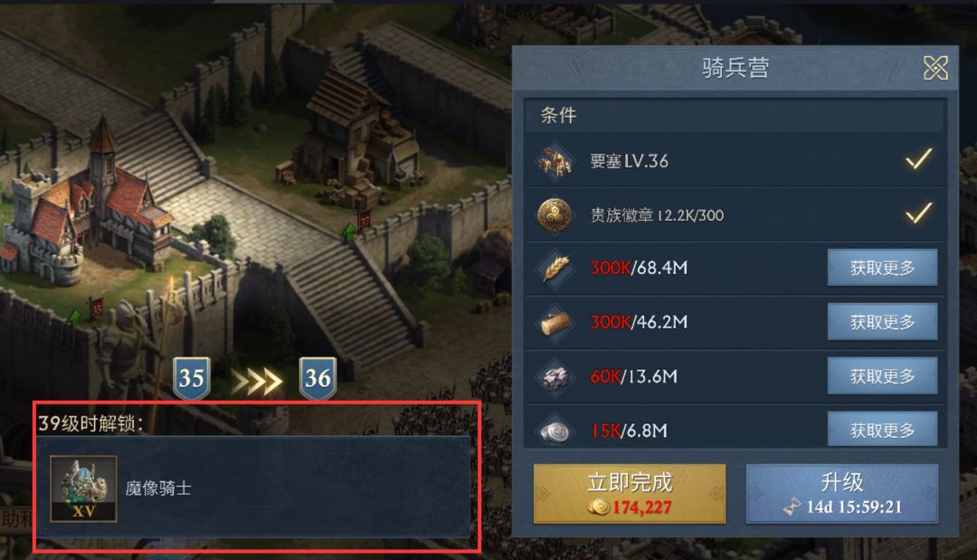977x560 pixels.
Task: Open the 魔像骑士 XV unit thumbnail
Action: [x=83, y=489]
